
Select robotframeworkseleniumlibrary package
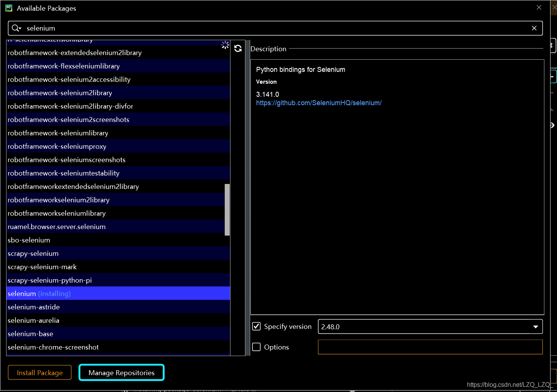pyautogui.click(x=118, y=213)
